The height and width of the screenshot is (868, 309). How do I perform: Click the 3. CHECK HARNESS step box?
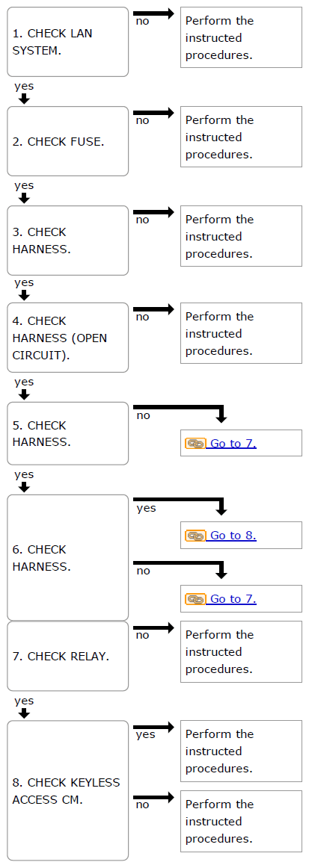(x=67, y=241)
